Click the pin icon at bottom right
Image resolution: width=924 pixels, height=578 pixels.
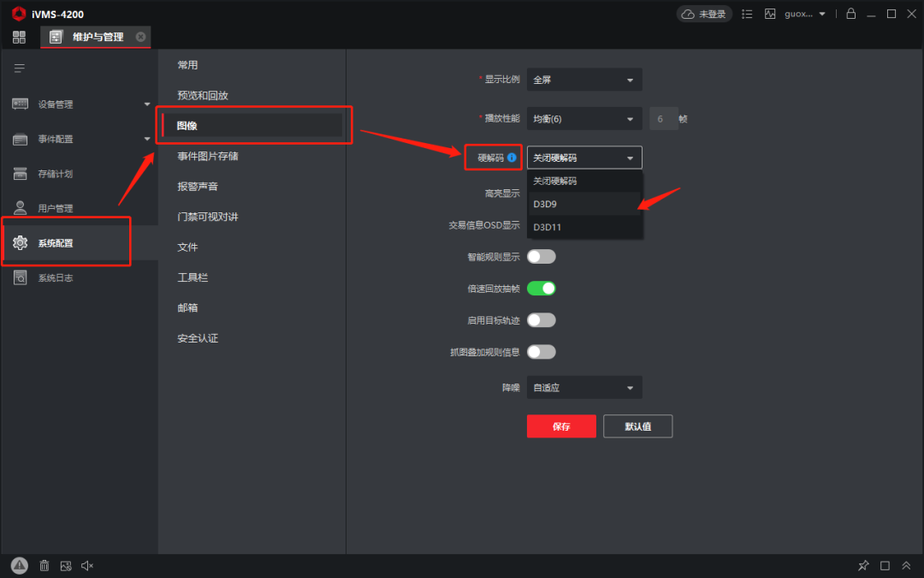pos(863,565)
